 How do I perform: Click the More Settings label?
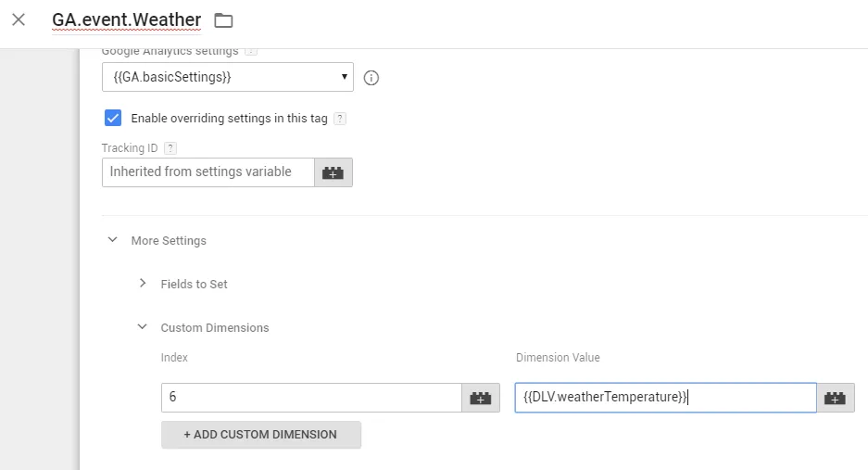(169, 240)
